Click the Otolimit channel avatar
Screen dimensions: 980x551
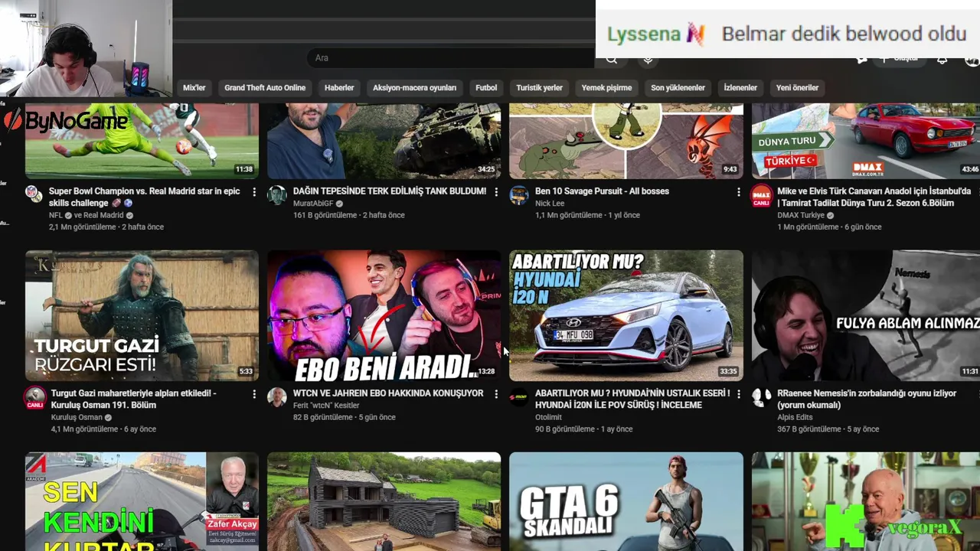518,396
